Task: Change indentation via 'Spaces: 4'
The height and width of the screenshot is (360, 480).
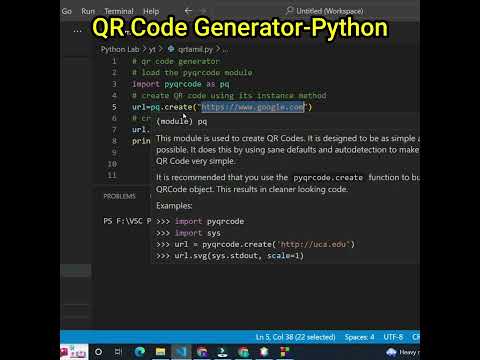Action: click(359, 337)
